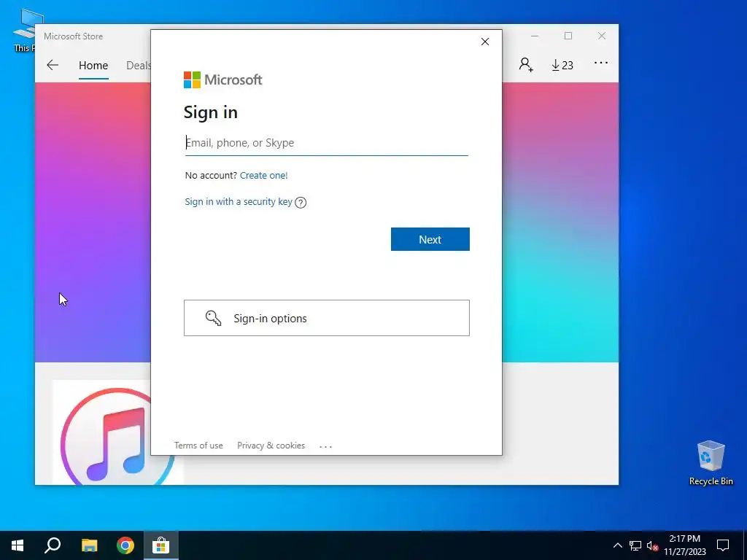Close the Microsoft Store window
This screenshot has height=560, width=747.
click(602, 36)
